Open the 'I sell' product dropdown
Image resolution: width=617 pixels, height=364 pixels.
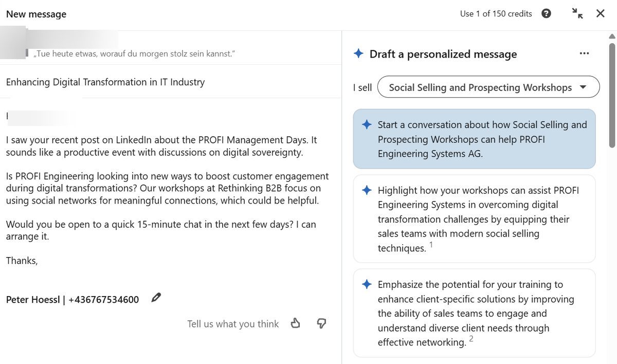click(x=487, y=87)
